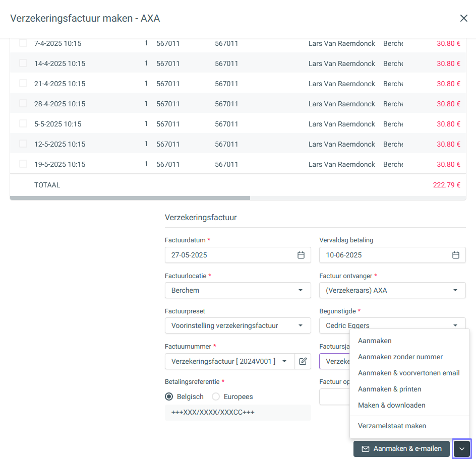This screenshot has height=463, width=476.
Task: Choose the Belgisch payment reference option
Action: [x=169, y=396]
